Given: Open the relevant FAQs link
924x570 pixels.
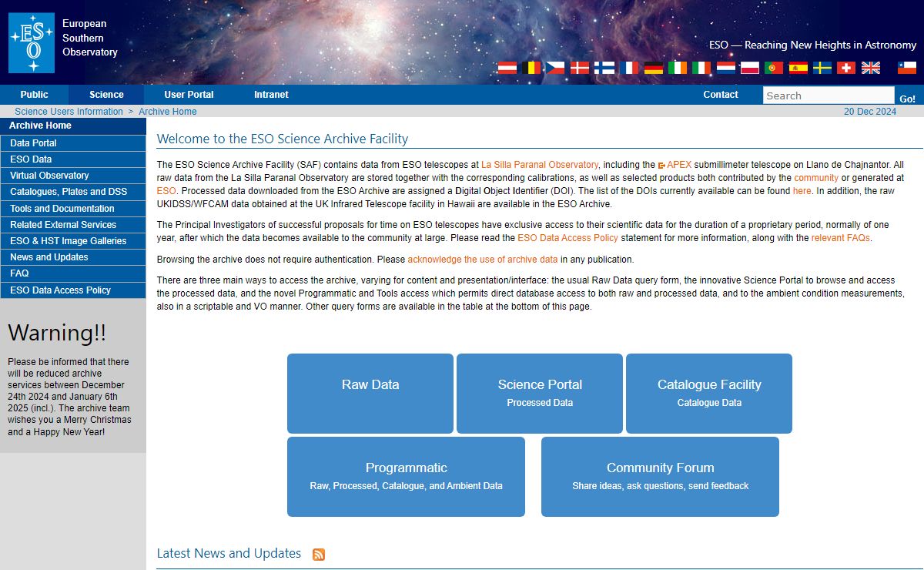Looking at the screenshot, I should click(x=840, y=238).
